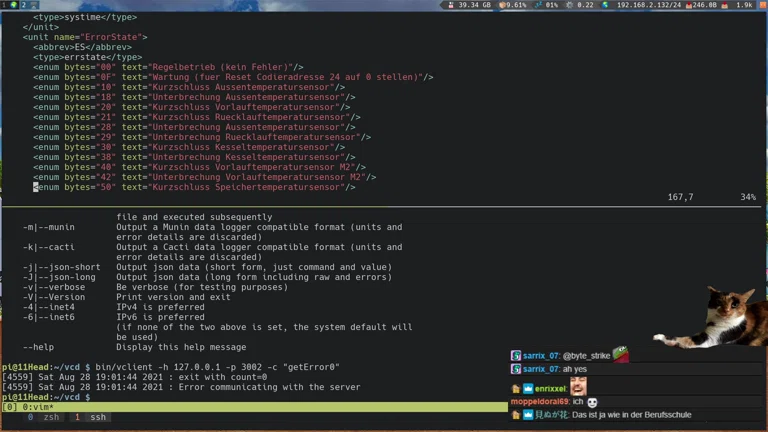Image resolution: width=768 pixels, height=432 pixels.
Task: Click the enum line "Kurzschluss Speichertemperatursensor"
Action: click(200, 187)
